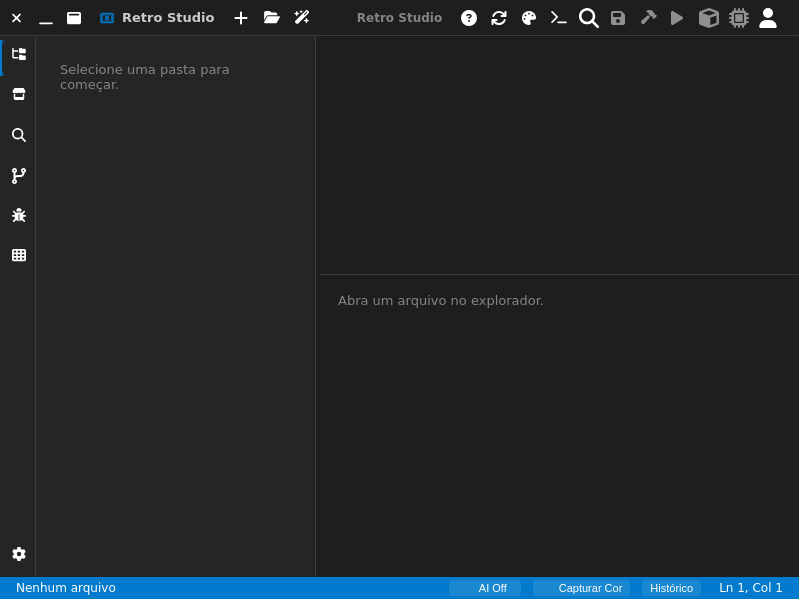Open the theme palette icon
Image resolution: width=799 pixels, height=599 pixels.
[529, 18]
